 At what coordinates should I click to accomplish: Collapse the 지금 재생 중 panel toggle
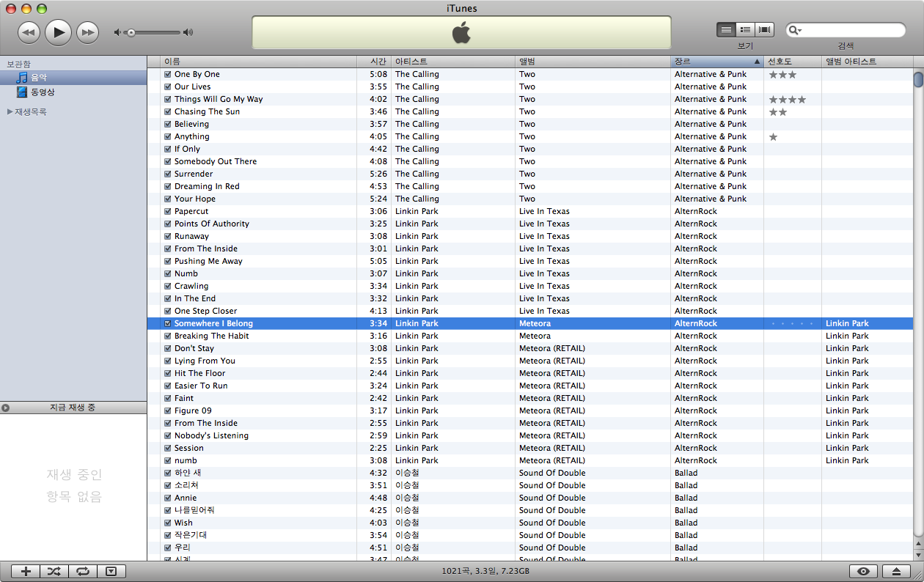(6, 407)
